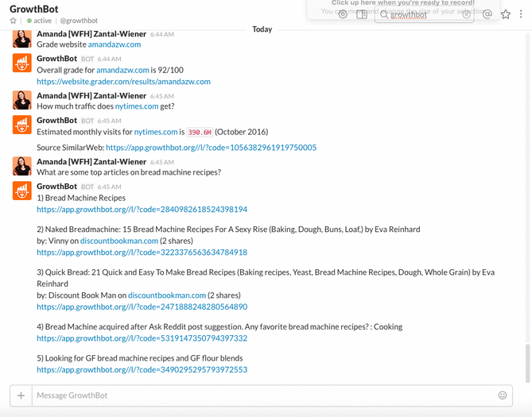Click Amanda's avatar on Grade website message

22,38
